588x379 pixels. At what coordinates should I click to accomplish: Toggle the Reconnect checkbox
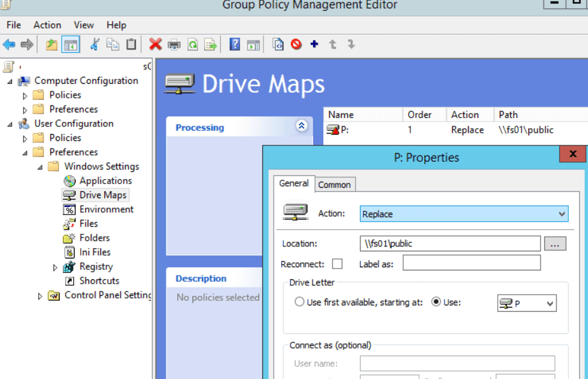pyautogui.click(x=337, y=264)
